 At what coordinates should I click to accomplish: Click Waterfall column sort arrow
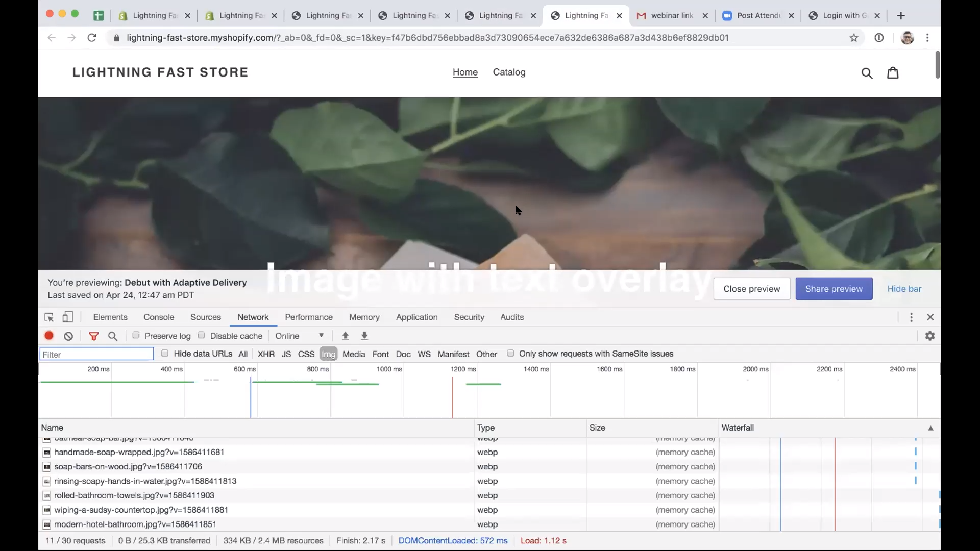coord(930,428)
